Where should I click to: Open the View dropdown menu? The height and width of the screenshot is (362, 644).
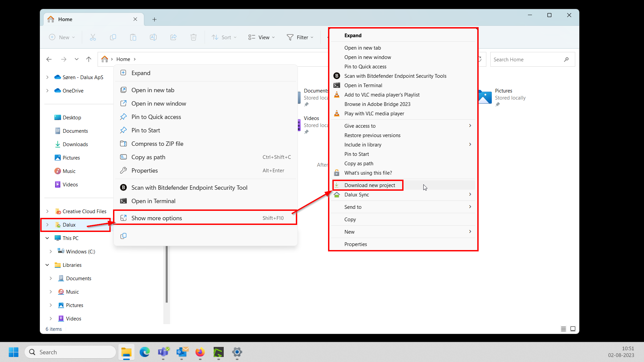(x=262, y=37)
